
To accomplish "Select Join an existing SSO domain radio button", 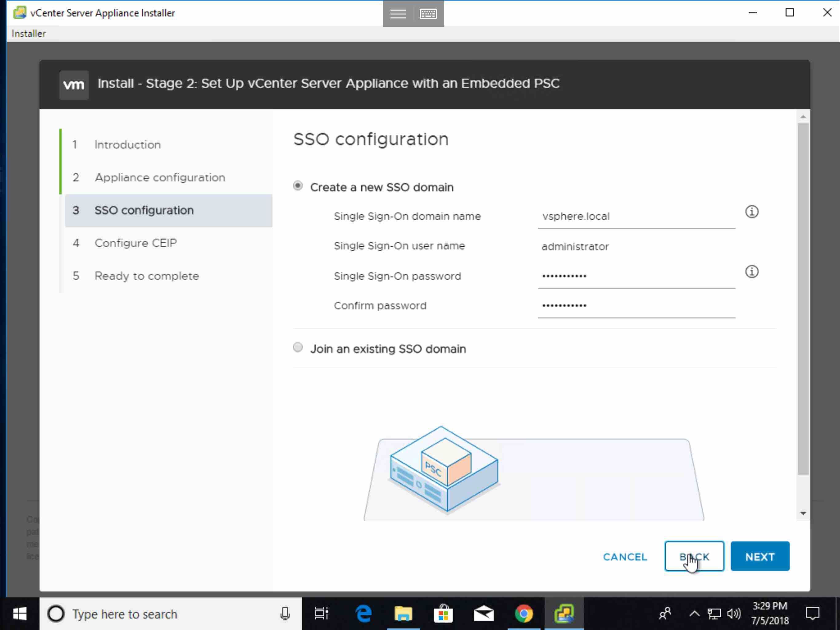I will click(x=298, y=347).
